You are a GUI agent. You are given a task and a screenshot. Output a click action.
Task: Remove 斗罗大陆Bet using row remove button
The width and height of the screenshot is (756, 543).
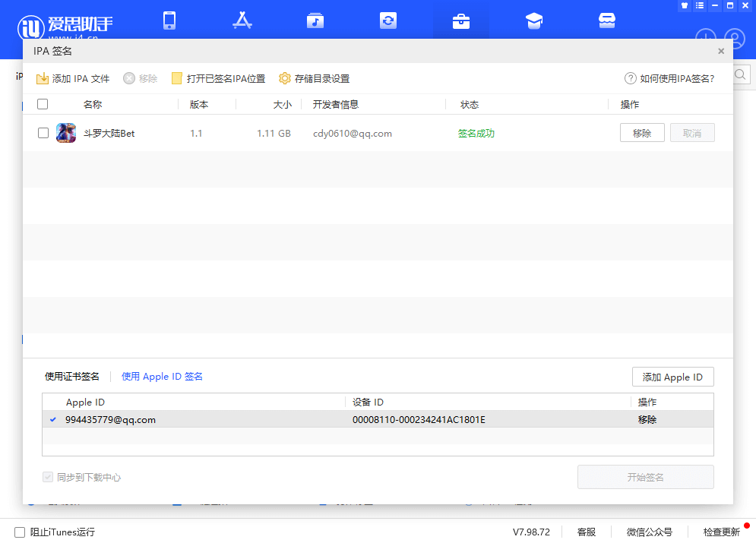(642, 133)
